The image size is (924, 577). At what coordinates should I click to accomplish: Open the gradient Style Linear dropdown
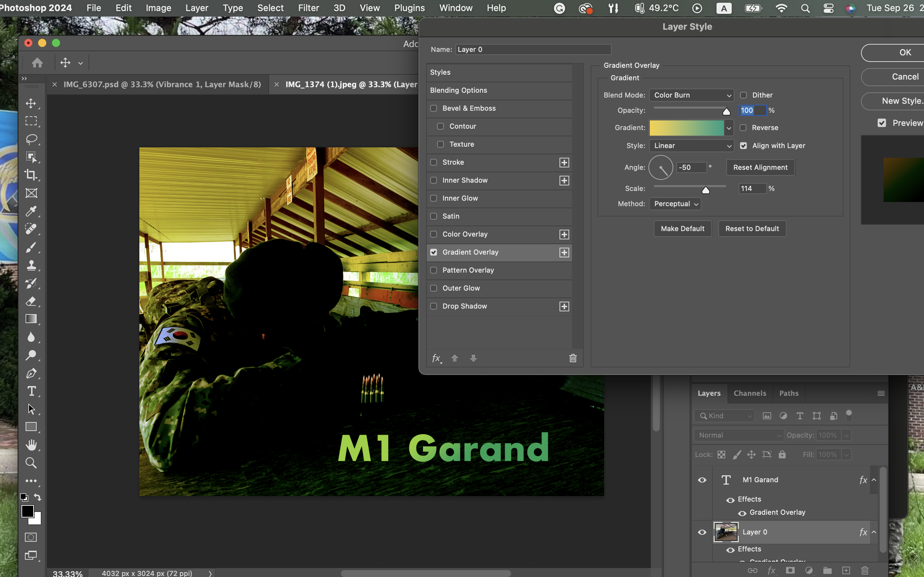tap(691, 146)
